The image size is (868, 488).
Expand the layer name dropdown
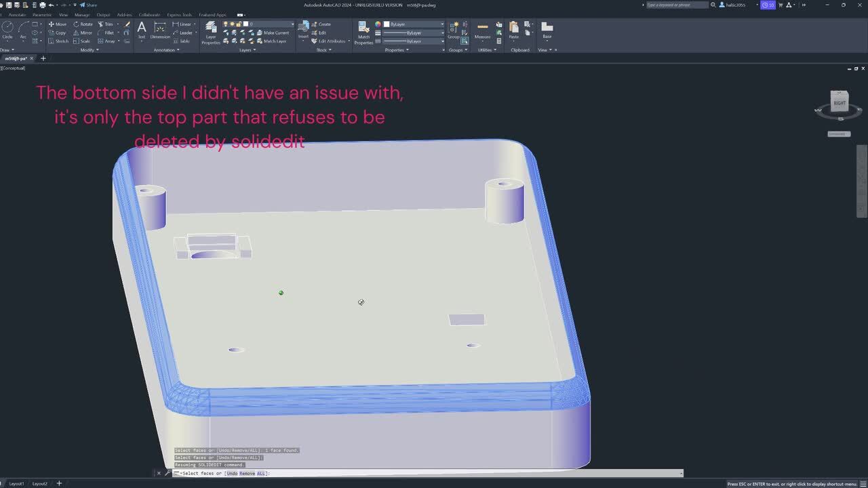tap(292, 24)
